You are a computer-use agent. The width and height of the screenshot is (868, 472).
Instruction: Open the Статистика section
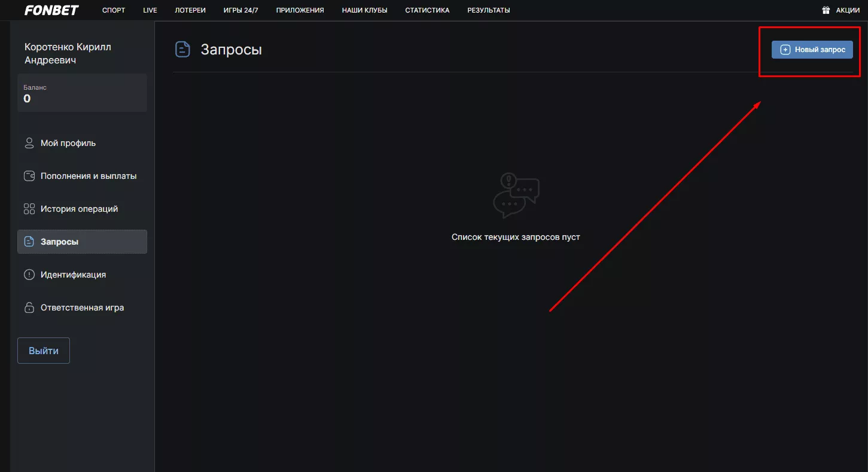pos(427,10)
